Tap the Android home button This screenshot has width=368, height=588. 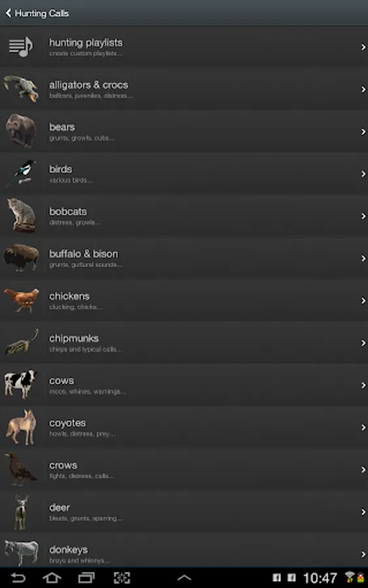tap(52, 578)
